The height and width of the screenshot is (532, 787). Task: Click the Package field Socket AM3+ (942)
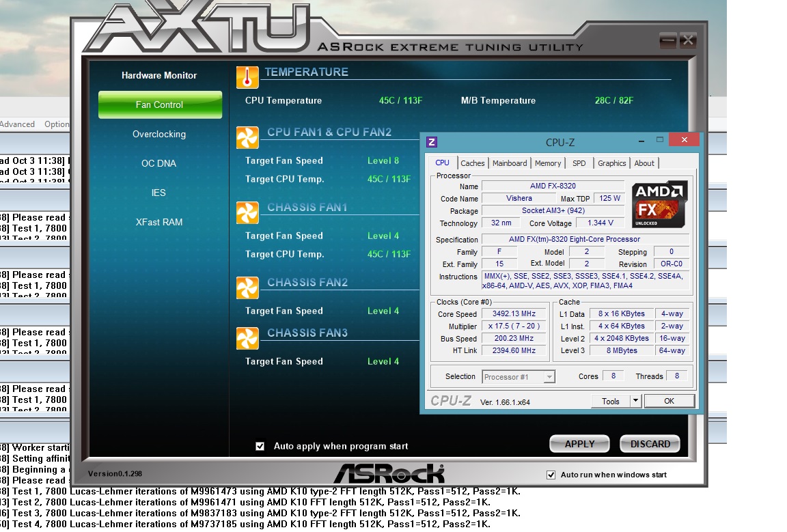(x=553, y=211)
